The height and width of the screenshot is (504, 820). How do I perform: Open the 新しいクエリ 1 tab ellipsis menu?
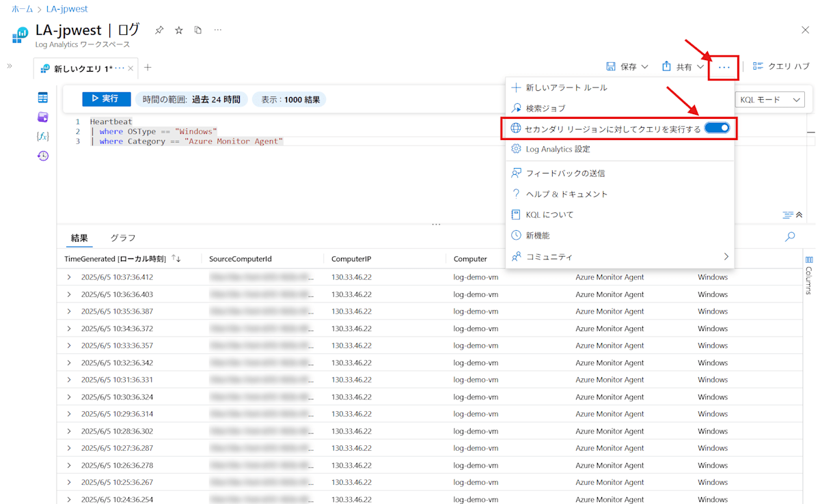point(120,68)
